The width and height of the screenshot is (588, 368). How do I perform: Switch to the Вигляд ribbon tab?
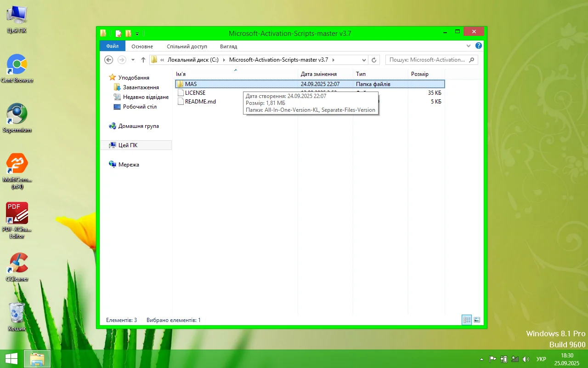click(x=228, y=46)
